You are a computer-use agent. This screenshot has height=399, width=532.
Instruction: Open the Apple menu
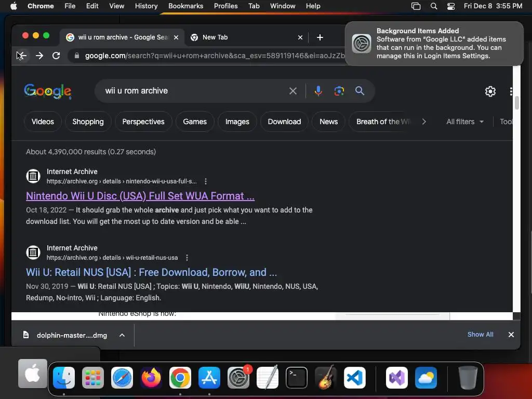[x=14, y=6]
